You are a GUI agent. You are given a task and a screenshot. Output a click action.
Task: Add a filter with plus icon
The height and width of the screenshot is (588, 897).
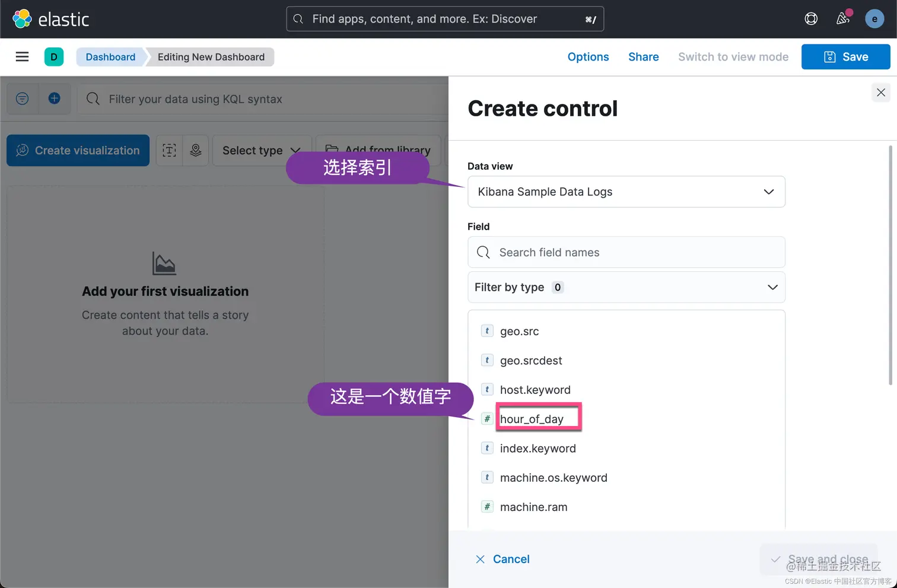click(55, 98)
